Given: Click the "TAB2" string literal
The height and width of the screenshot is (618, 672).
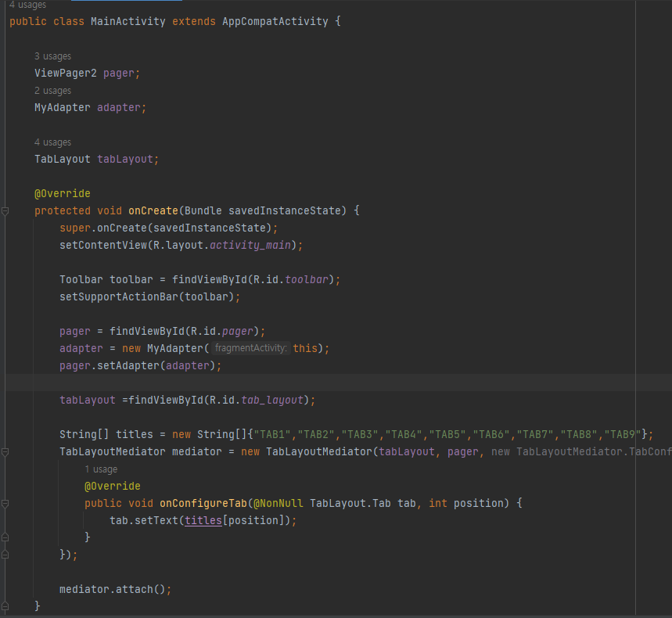Looking at the screenshot, I should 316,435.
